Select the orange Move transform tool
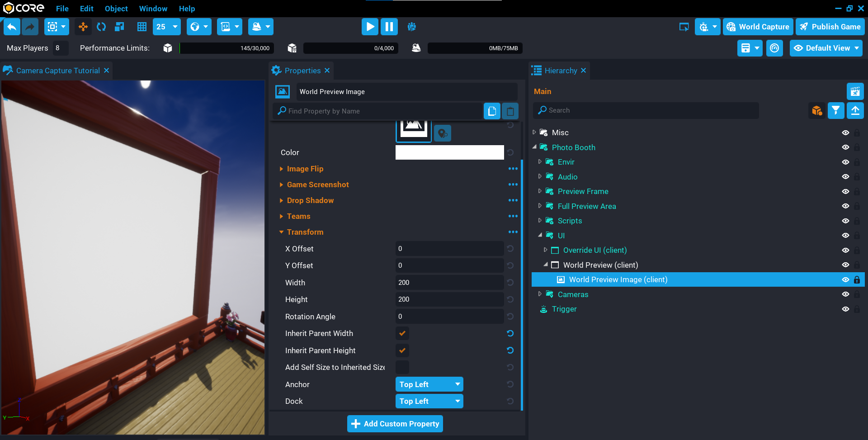 click(83, 27)
